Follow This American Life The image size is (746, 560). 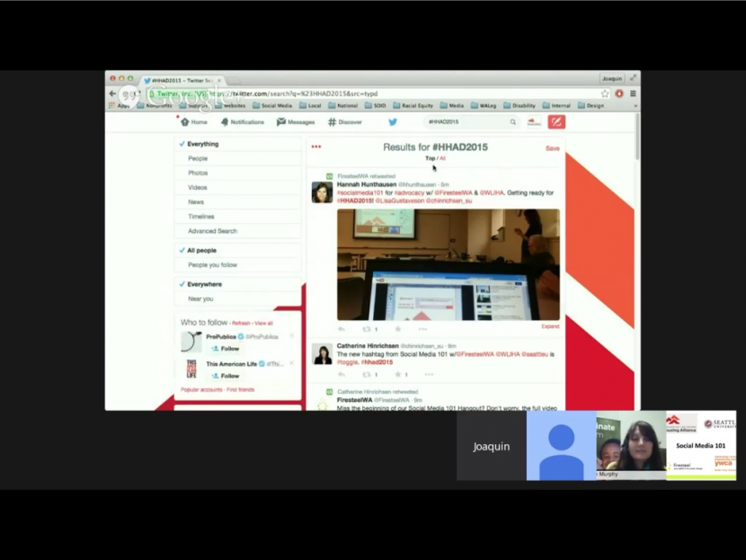pos(226,376)
